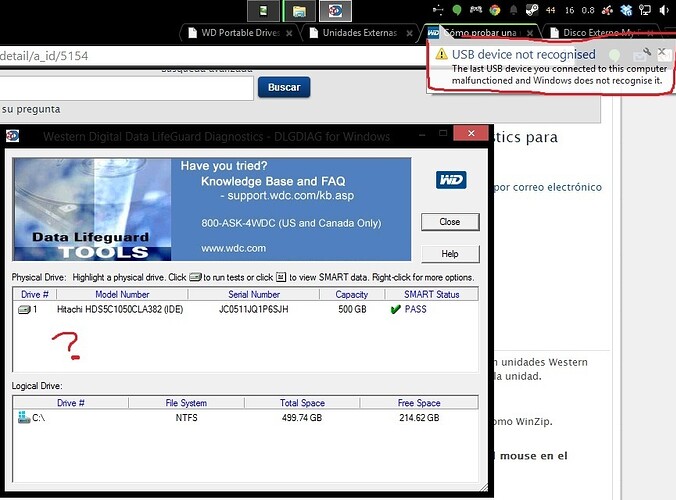Click the por correo electrónico link
Screen dimensions: 676x500
click(x=548, y=187)
